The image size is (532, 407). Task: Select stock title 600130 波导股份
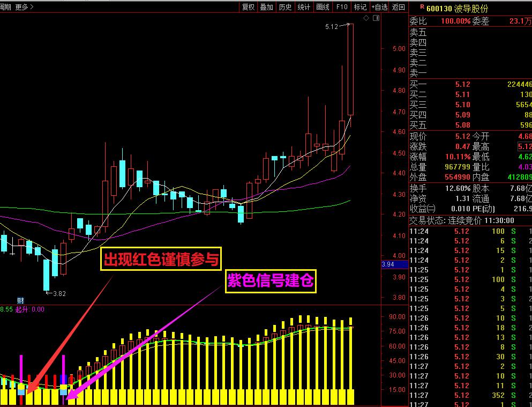pos(456,9)
